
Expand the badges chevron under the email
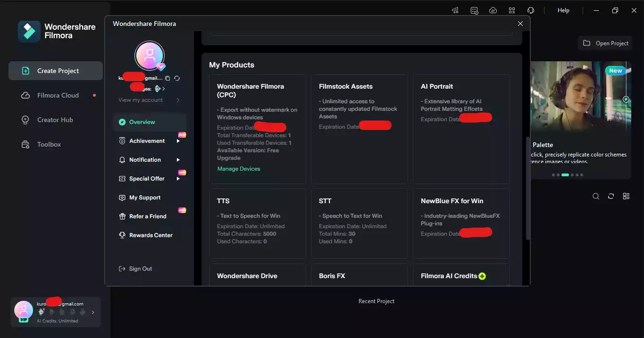point(164,89)
